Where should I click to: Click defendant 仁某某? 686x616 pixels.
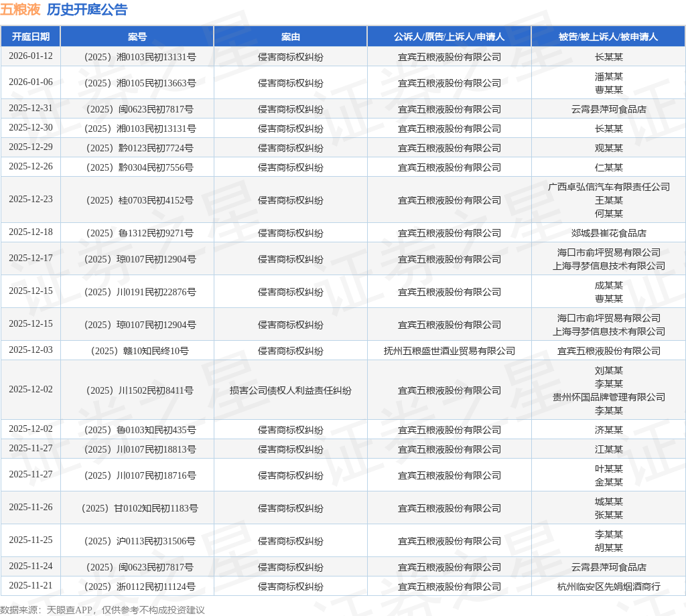point(608,167)
